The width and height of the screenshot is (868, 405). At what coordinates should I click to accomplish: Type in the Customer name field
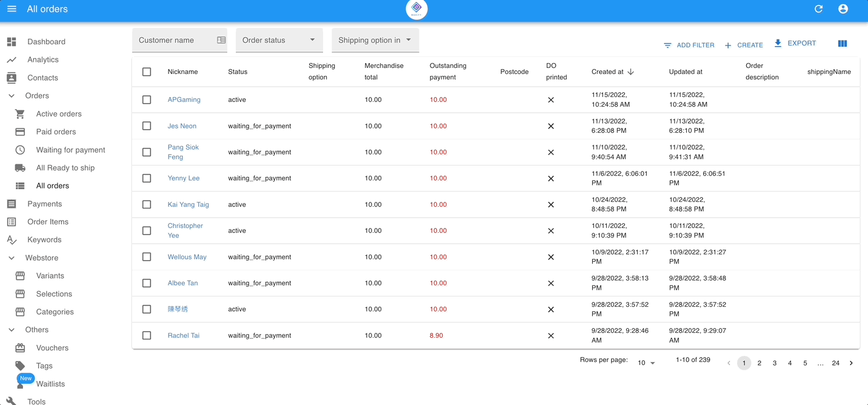176,40
